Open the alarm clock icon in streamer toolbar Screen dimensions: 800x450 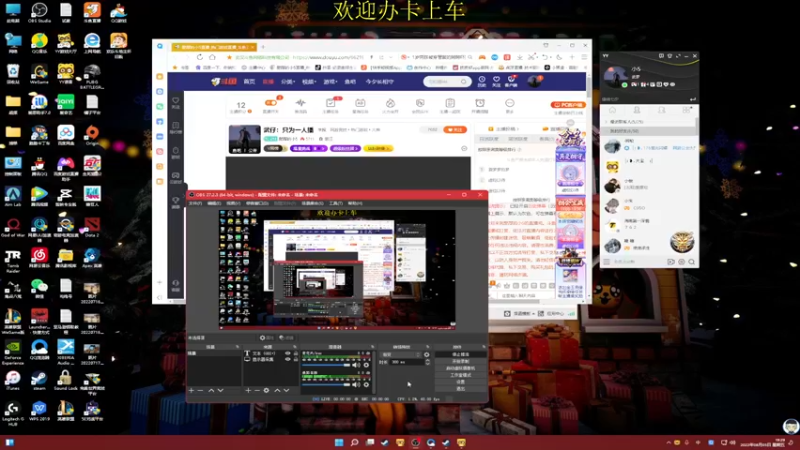[480, 105]
